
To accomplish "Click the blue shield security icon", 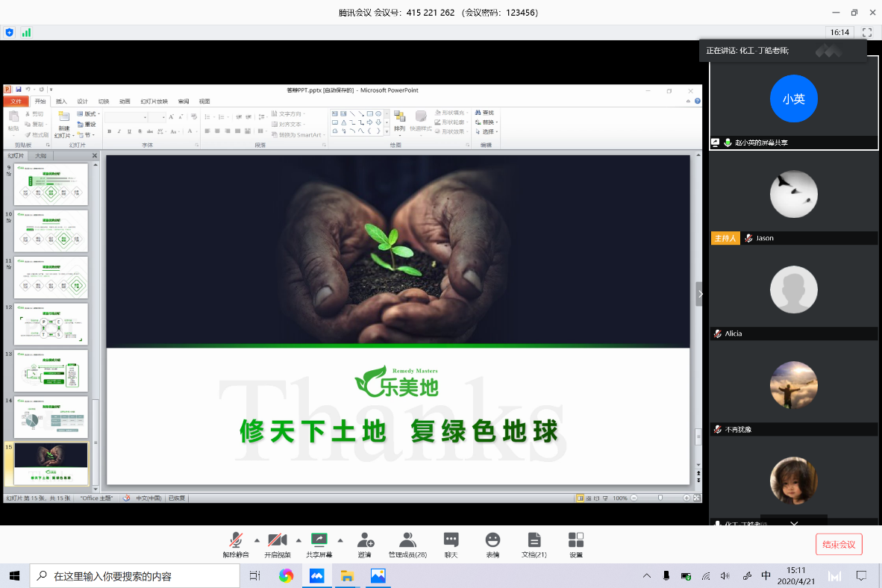I will (x=9, y=32).
